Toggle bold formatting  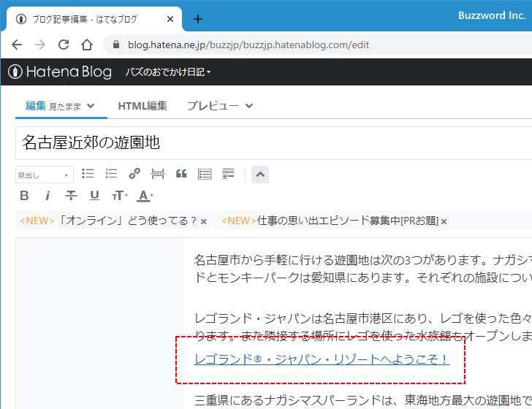coord(24,196)
